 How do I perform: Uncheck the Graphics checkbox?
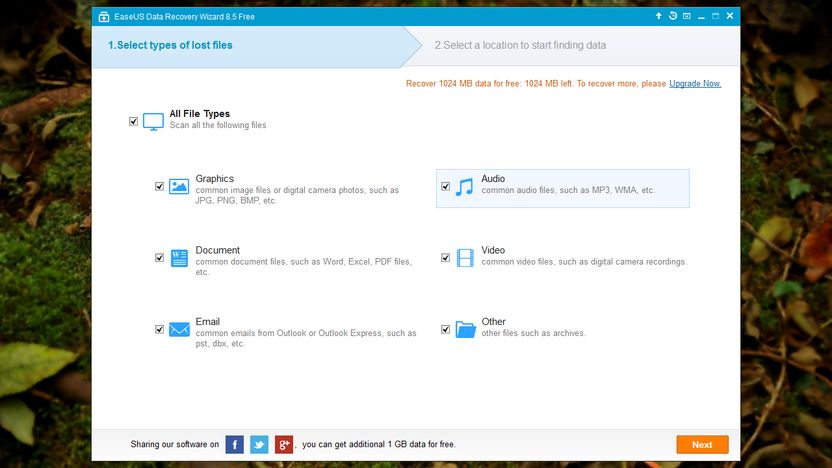coord(159,186)
